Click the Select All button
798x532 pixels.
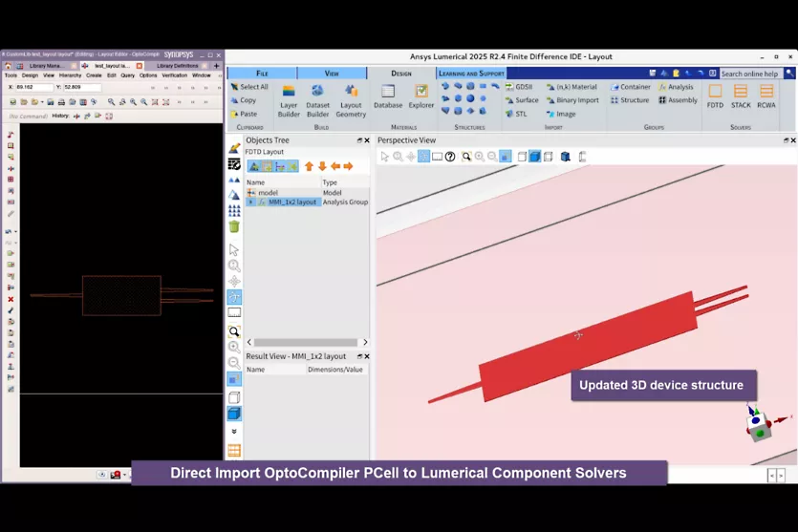click(248, 87)
